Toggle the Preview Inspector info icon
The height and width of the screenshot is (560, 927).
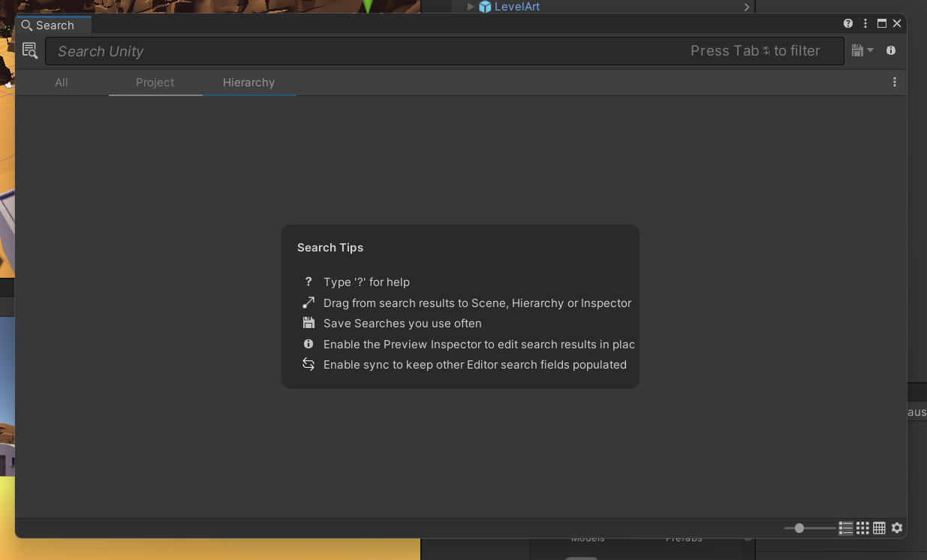coord(891,50)
